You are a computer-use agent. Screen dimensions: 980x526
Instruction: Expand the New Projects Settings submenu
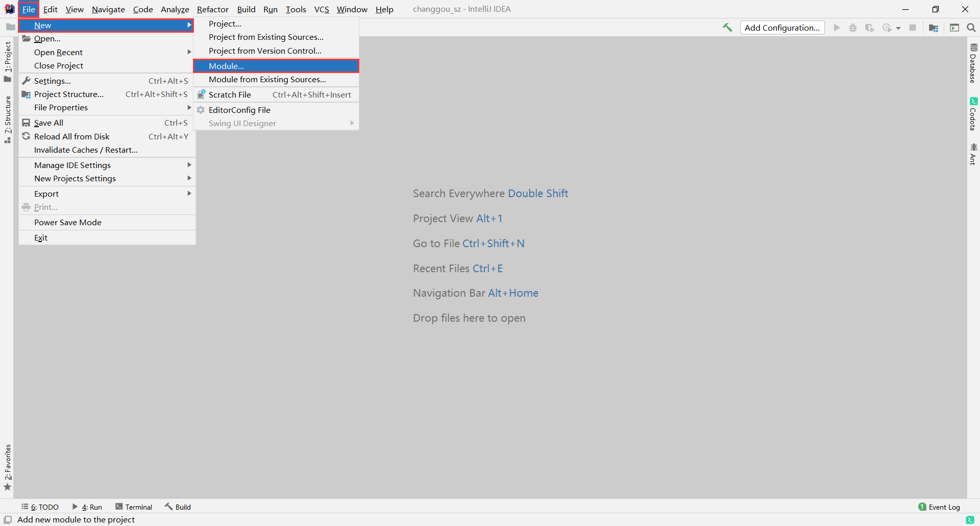(107, 178)
